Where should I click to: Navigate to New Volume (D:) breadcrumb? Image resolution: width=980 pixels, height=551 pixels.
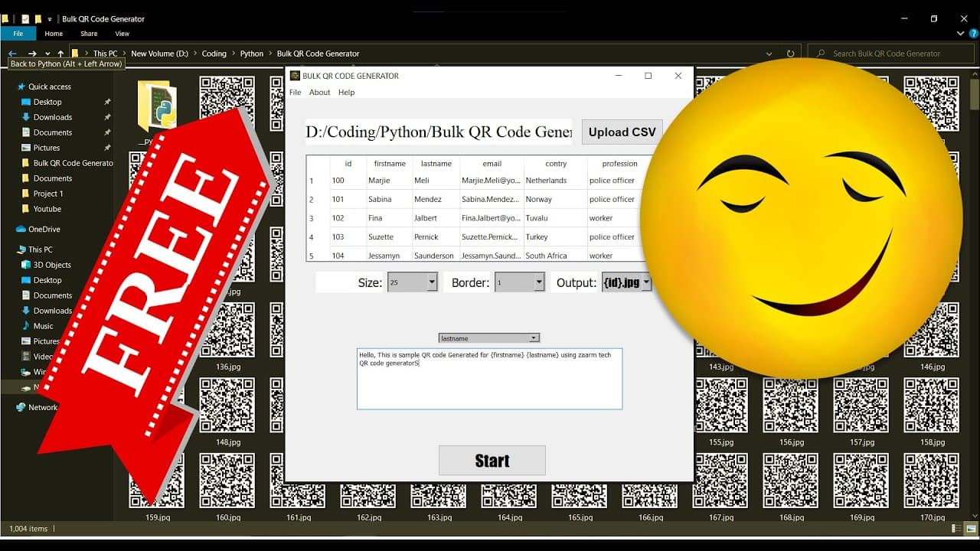point(159,54)
